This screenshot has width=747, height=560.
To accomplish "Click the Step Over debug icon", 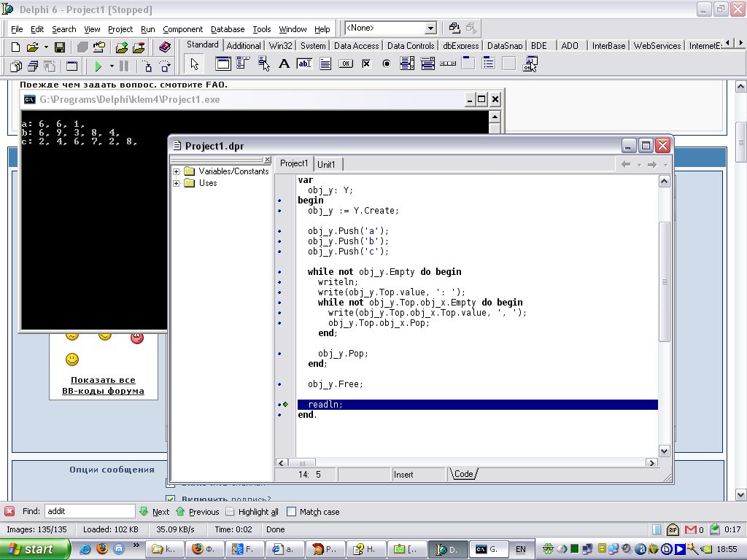I will click(164, 66).
